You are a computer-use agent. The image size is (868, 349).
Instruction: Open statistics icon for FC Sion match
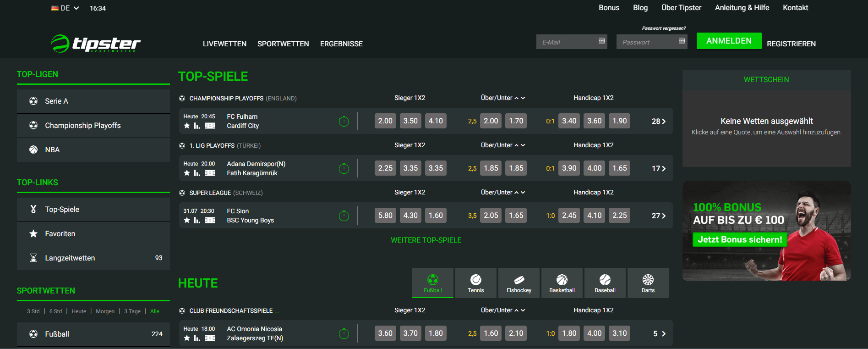tap(197, 220)
